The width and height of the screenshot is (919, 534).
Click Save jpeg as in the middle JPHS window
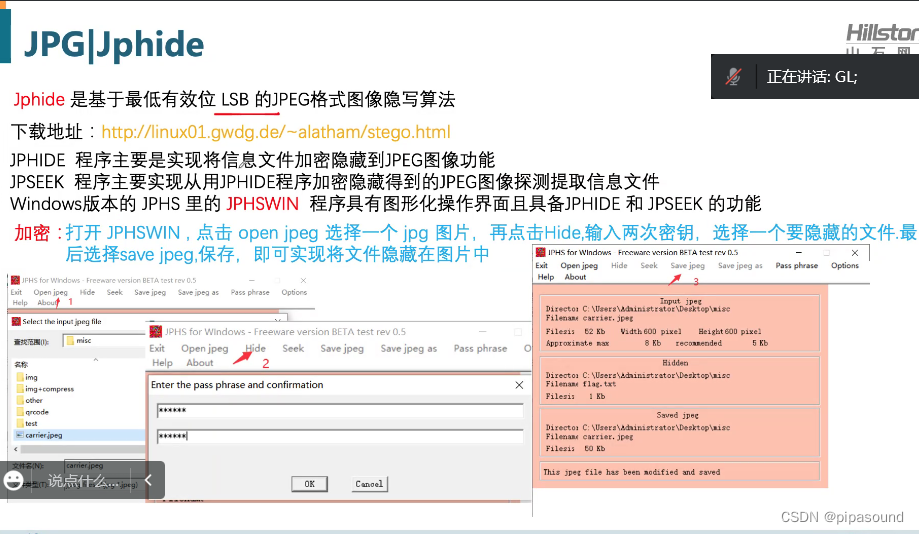coord(409,348)
